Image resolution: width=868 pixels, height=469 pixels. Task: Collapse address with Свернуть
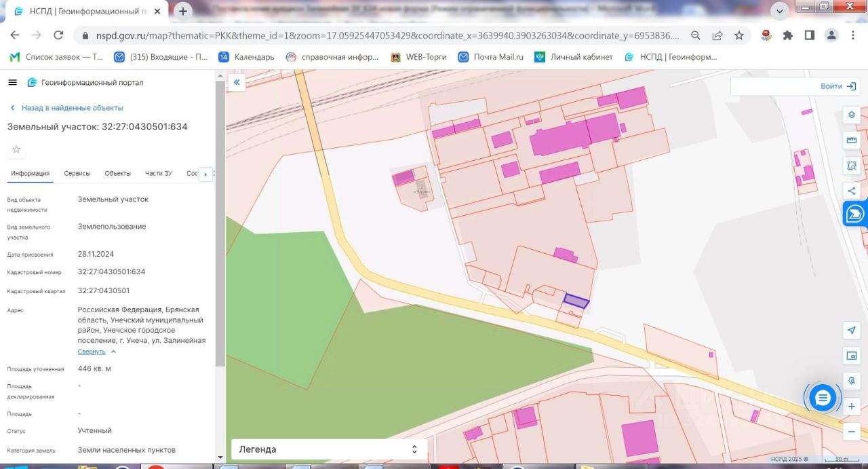[x=92, y=352]
